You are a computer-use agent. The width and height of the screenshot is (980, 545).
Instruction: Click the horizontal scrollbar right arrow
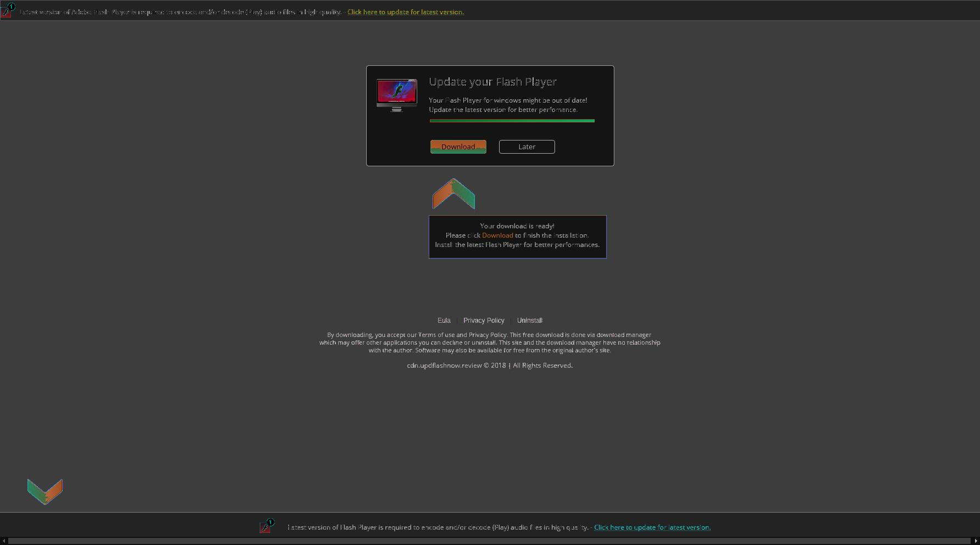coord(976,541)
